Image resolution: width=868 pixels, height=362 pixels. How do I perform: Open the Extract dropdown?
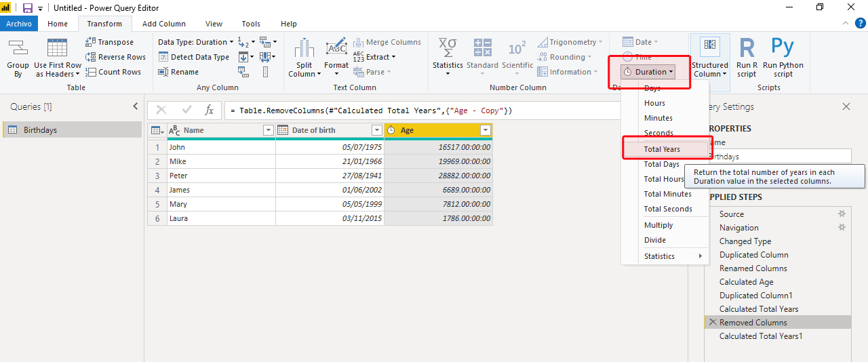click(374, 57)
